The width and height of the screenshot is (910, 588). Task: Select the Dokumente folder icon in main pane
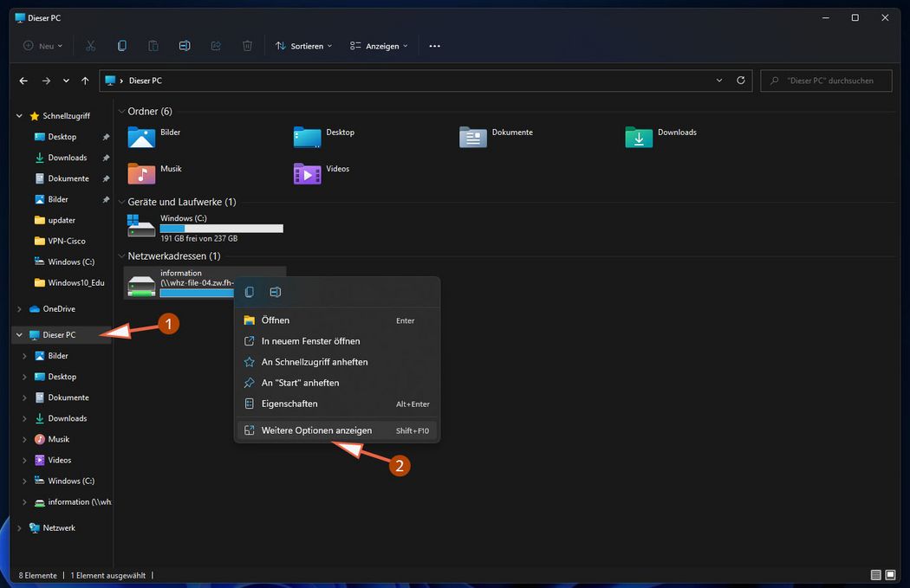[x=473, y=138]
